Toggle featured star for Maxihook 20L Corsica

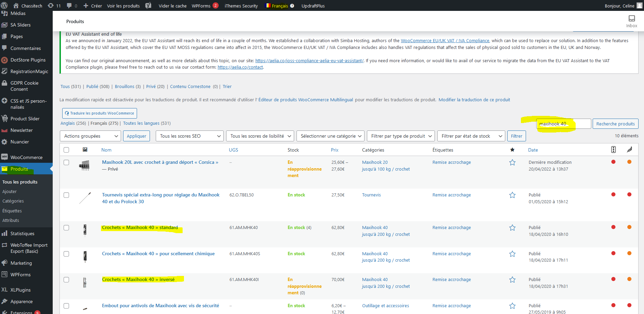pyautogui.click(x=512, y=162)
